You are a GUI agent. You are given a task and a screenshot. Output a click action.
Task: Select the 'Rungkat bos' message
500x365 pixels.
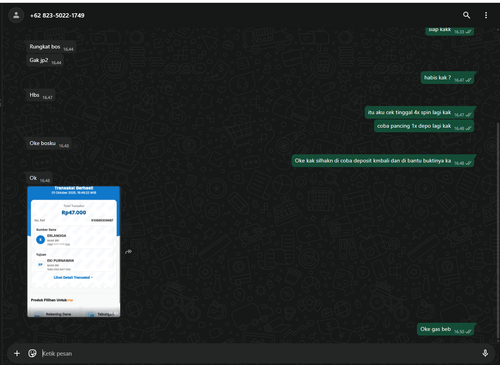(51, 47)
